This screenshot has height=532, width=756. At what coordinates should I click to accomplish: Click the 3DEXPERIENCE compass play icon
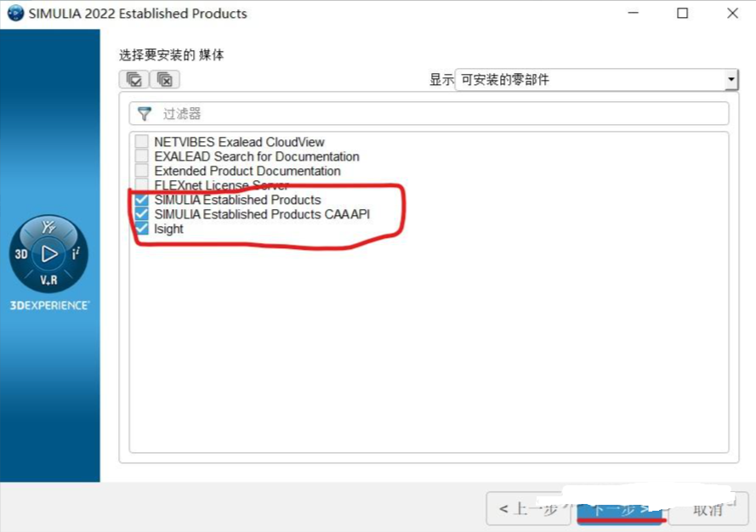point(48,253)
